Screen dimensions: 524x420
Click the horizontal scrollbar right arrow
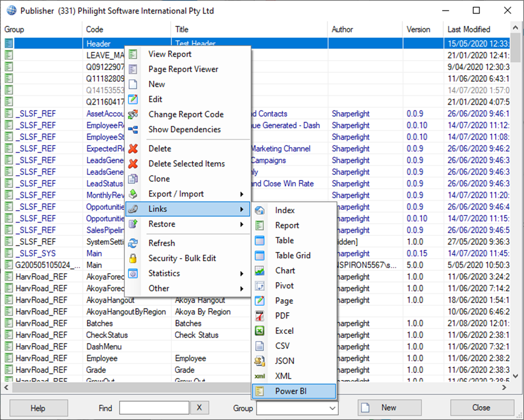tap(504, 387)
